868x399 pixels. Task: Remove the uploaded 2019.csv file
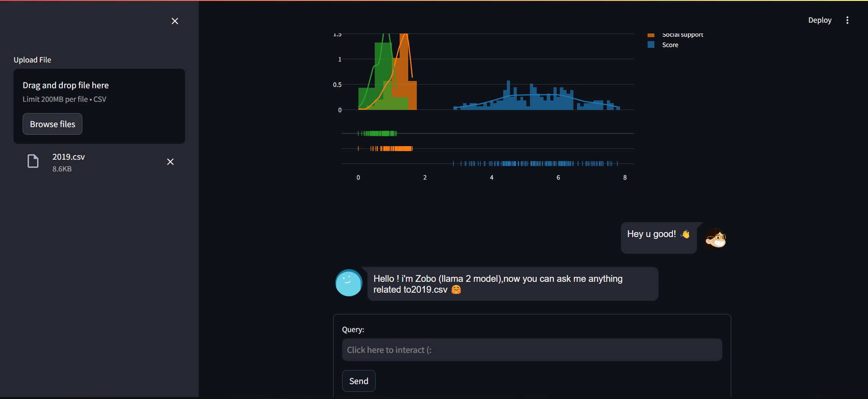point(170,162)
